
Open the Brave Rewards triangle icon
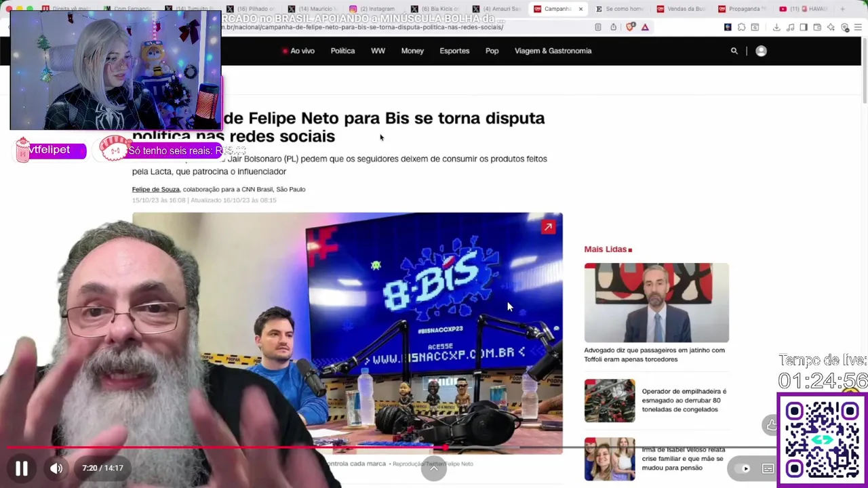pos(645,27)
